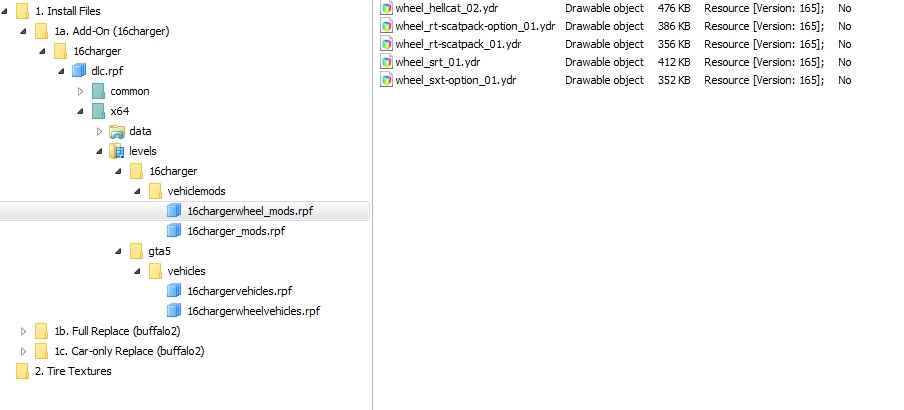The height and width of the screenshot is (410, 904).
Task: Expand the 1b. Full Replace (buffalo2) node
Action: [x=23, y=331]
